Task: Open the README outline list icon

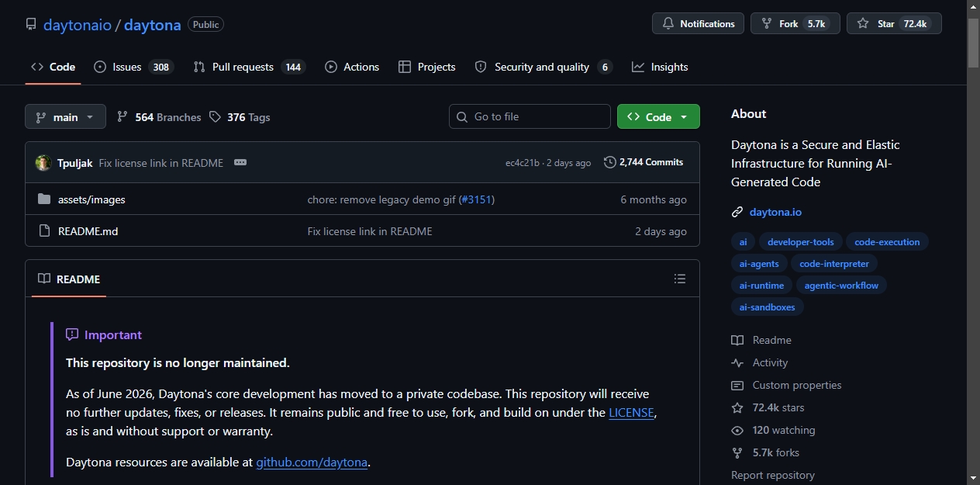Action: tap(680, 279)
